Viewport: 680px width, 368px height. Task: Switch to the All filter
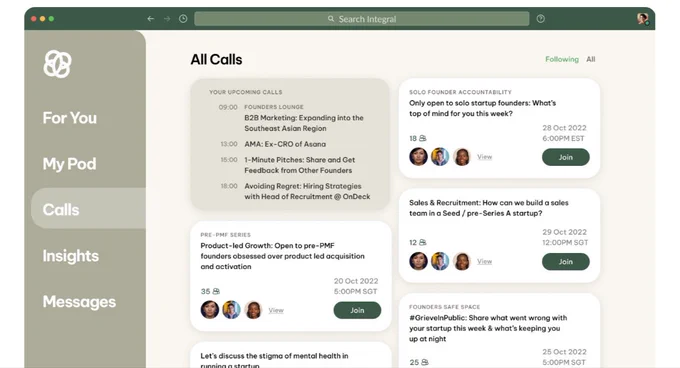(x=591, y=59)
